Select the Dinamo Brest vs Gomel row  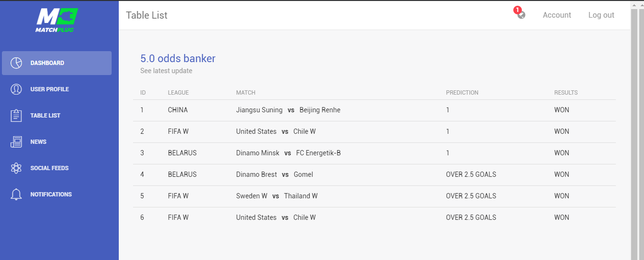click(275, 175)
